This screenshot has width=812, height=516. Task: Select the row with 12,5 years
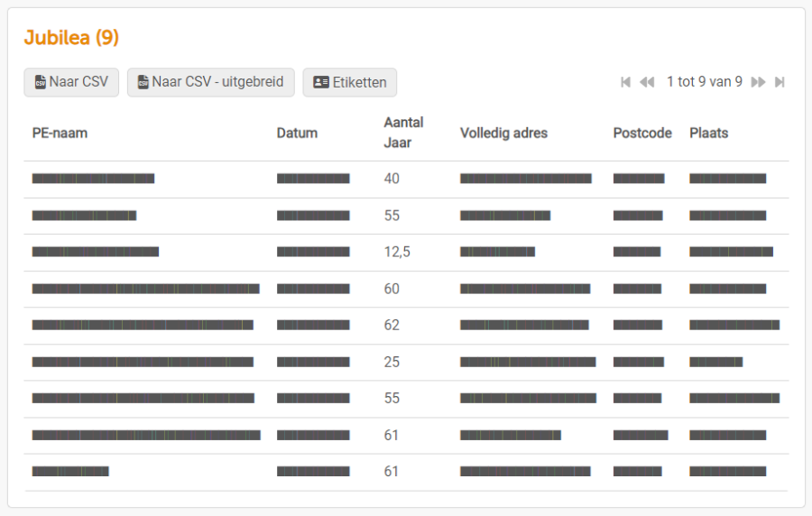[406, 253]
